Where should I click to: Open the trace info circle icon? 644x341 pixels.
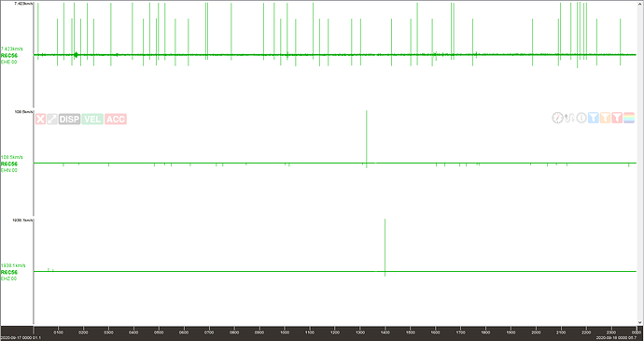pos(581,118)
